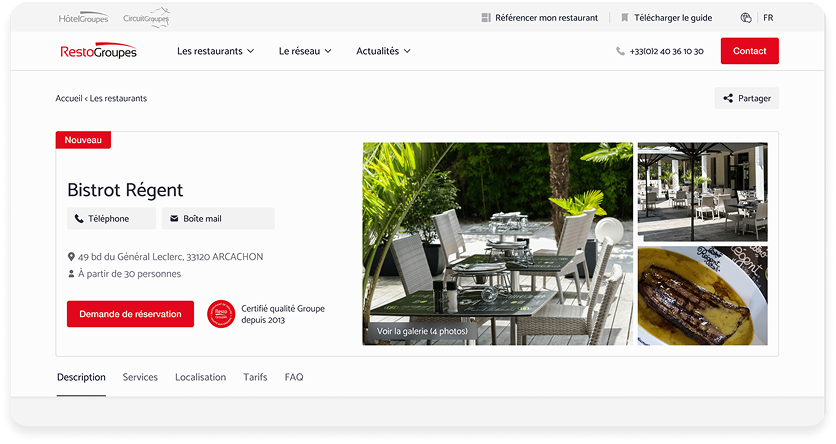The width and height of the screenshot is (836, 444).
Task: Click the Nouveau badge
Action: [x=83, y=140]
